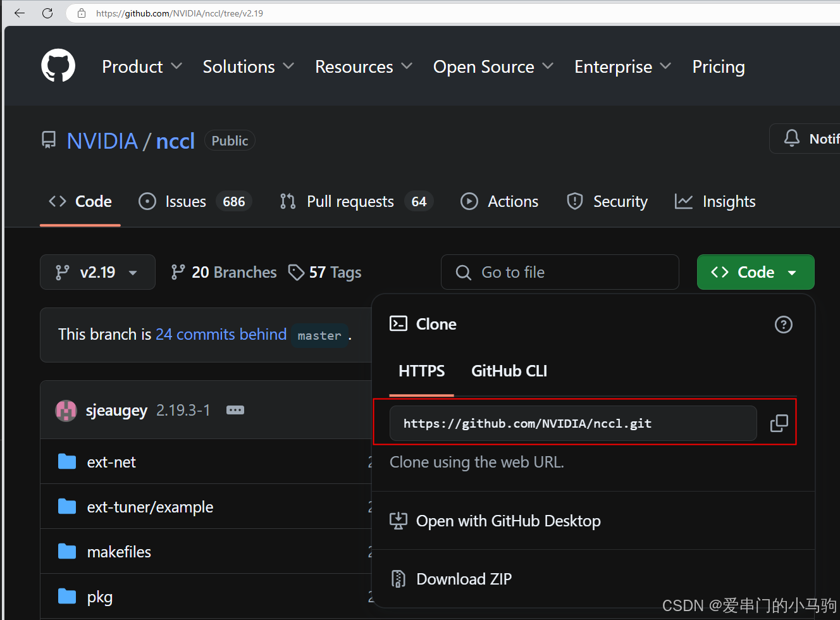
Task: Click the Public repository badge
Action: coord(230,140)
